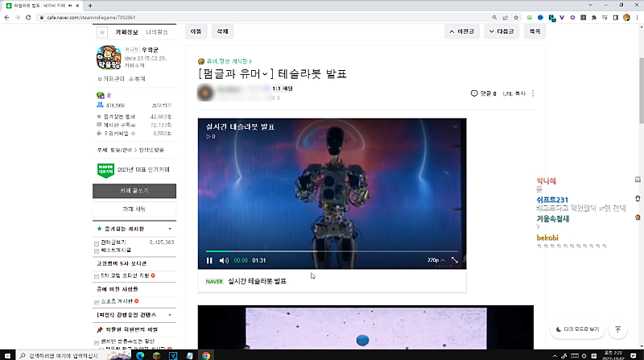Image resolution: width=644 pixels, height=360 pixels.
Task: Open the cafe 통계 link
Action: click(x=137, y=79)
